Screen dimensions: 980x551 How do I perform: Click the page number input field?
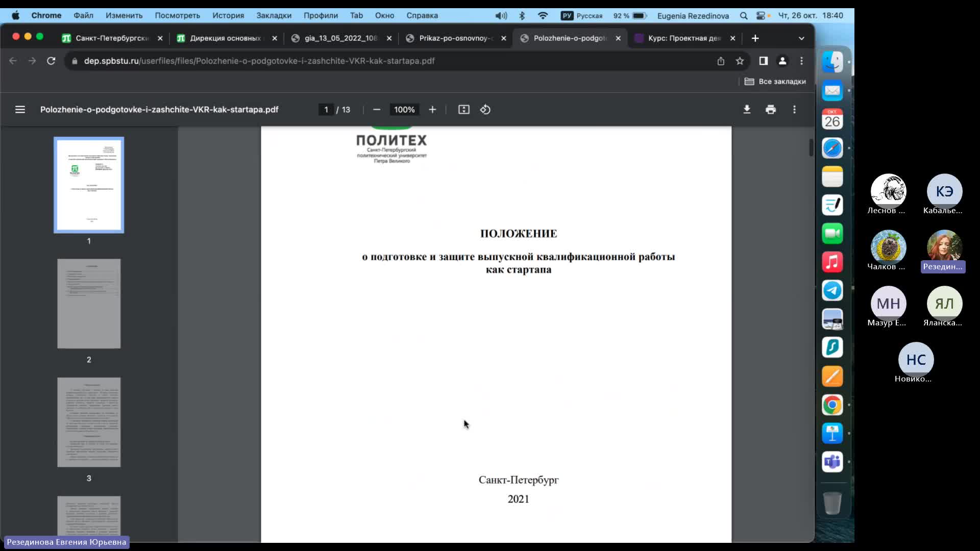point(326,110)
